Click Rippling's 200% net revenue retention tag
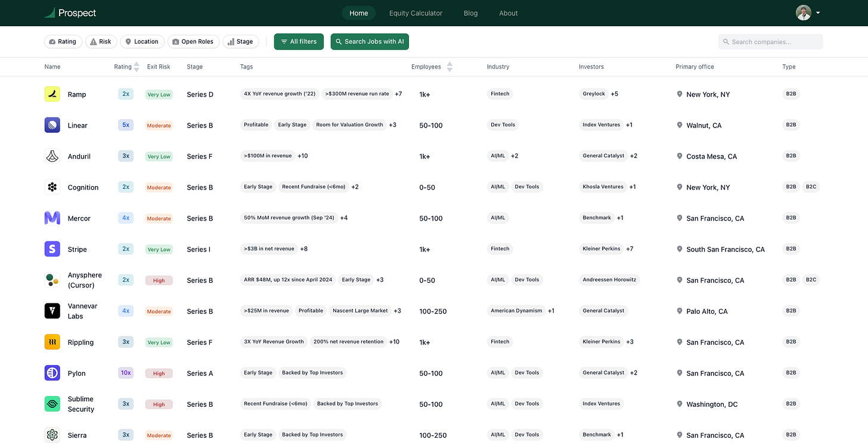This screenshot has width=868, height=446. (348, 342)
